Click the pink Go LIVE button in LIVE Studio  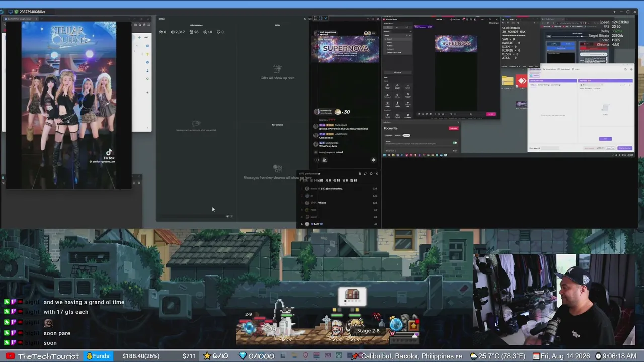pyautogui.click(x=491, y=114)
